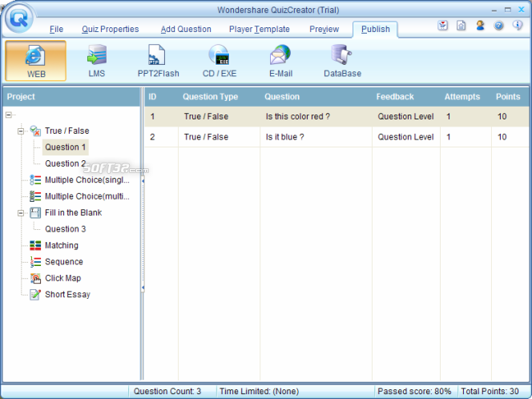
Task: Click the user account icon at top right
Action: click(x=480, y=26)
